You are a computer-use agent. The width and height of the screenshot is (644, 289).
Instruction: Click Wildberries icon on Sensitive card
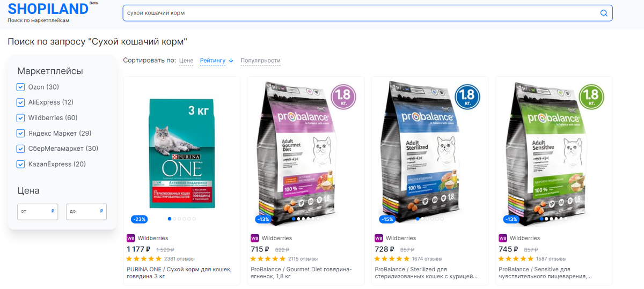click(503, 238)
